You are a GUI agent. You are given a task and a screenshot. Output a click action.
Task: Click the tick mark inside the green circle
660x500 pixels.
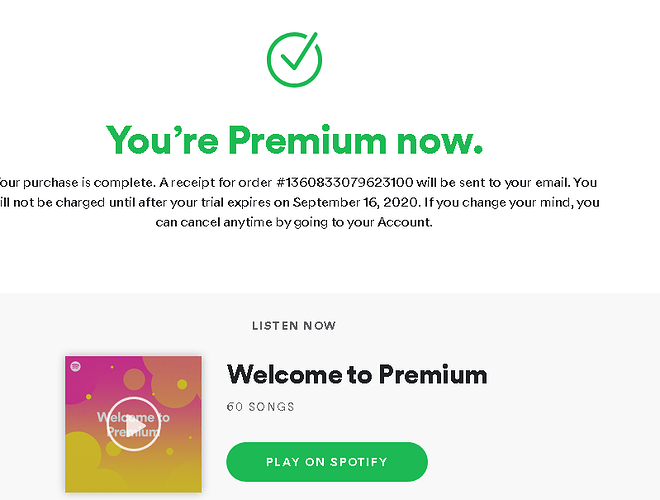[299, 51]
